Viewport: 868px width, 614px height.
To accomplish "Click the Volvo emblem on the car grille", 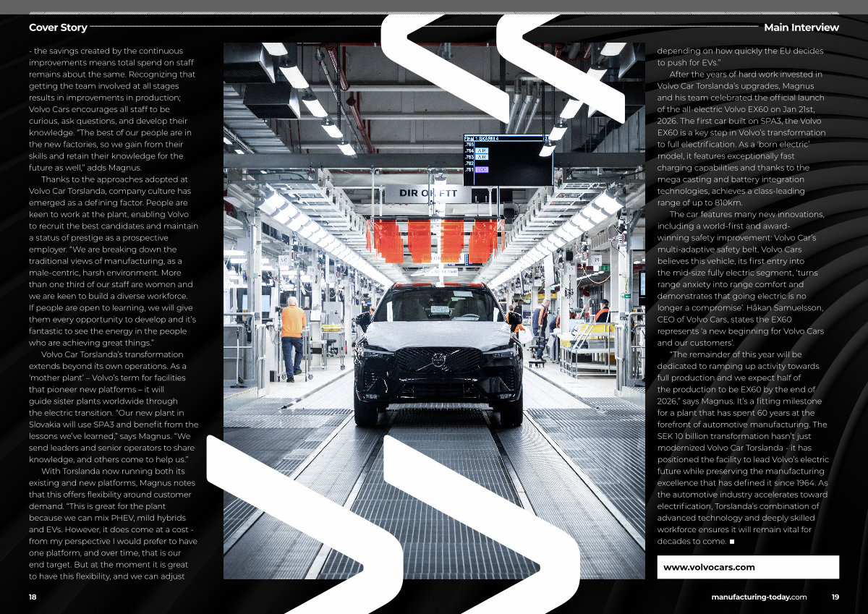I will tap(438, 359).
